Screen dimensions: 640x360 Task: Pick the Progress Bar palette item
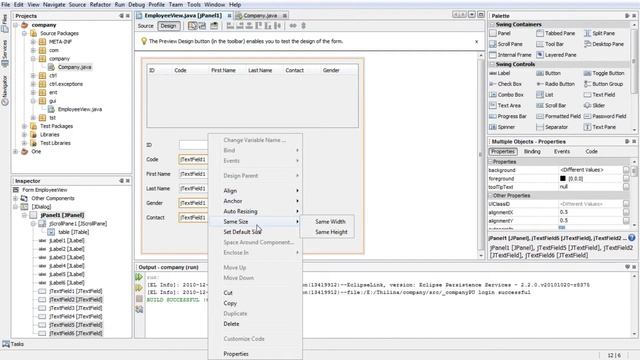coord(508,116)
